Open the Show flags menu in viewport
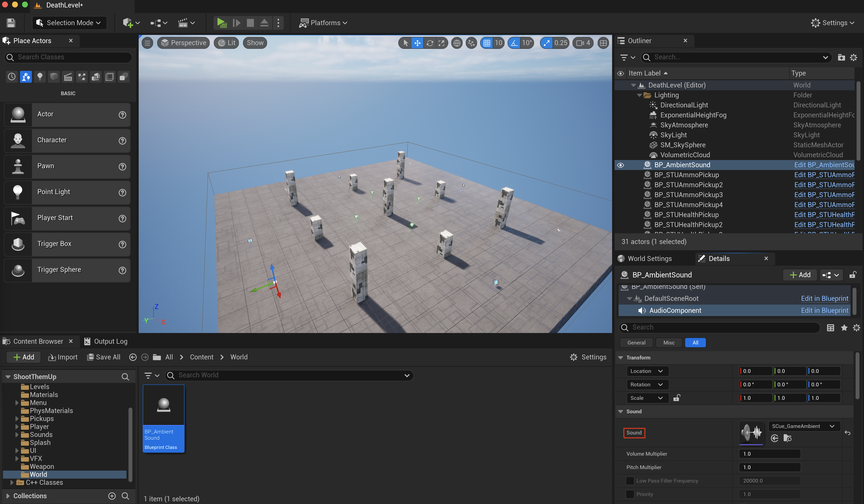 point(255,43)
